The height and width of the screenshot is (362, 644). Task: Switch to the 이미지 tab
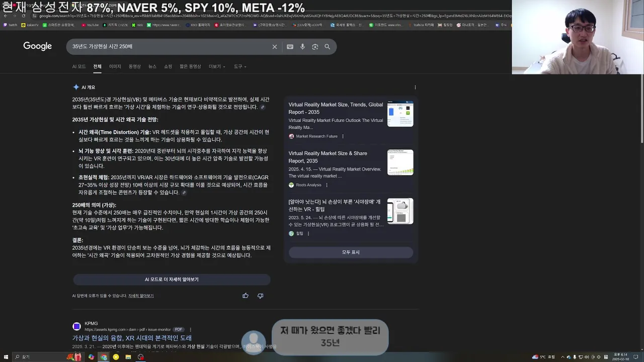(x=115, y=66)
